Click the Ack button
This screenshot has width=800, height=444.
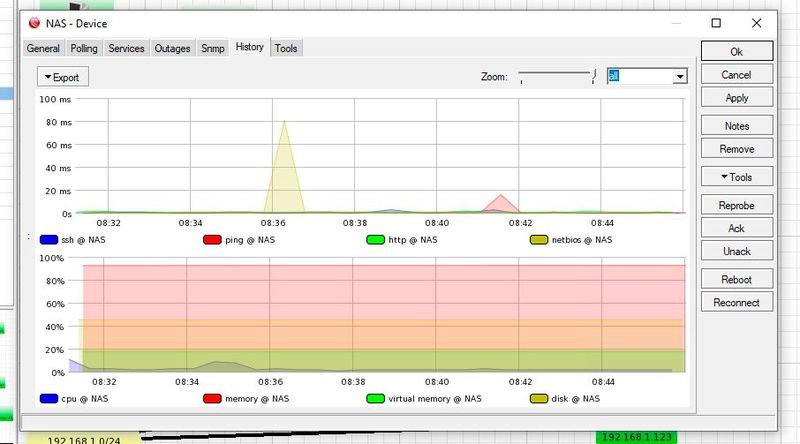737,228
